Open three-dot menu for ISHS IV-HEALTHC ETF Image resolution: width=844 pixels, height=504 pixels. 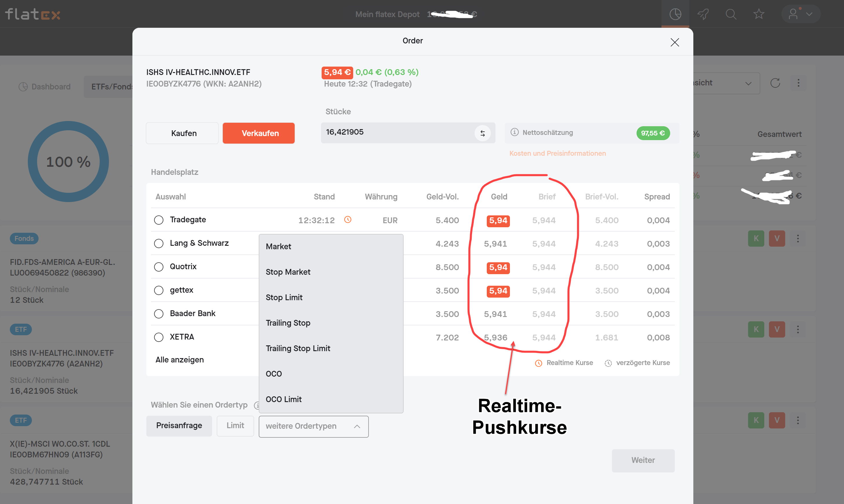tap(798, 329)
